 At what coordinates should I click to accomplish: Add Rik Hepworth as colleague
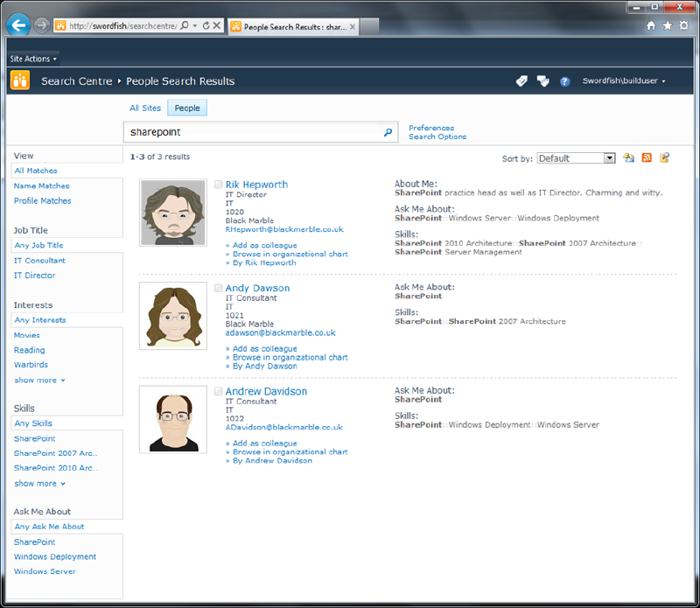pyautogui.click(x=265, y=245)
